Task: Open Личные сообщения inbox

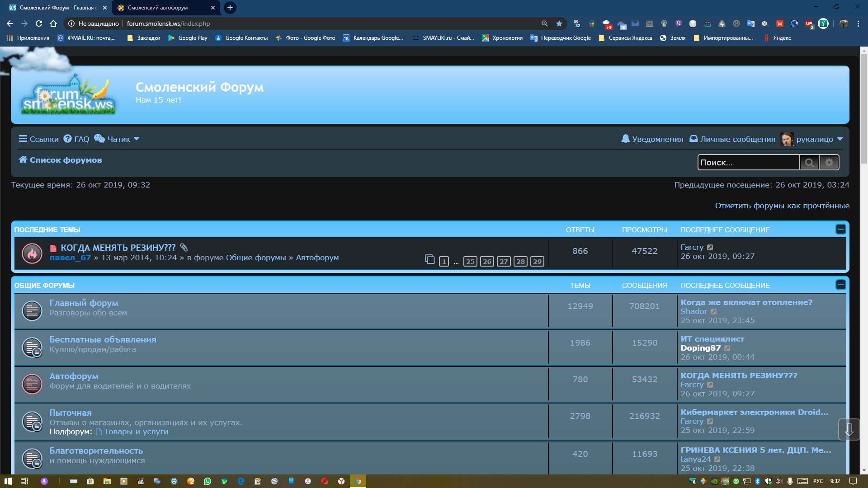Action: [x=732, y=139]
